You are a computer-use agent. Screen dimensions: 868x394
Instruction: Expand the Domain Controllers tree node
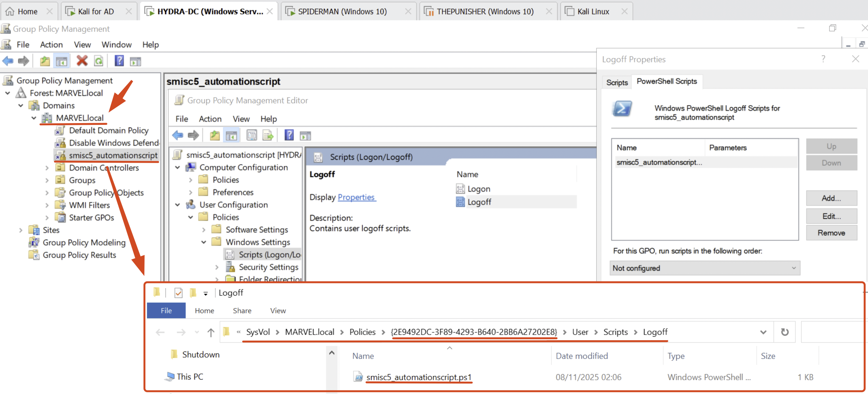[47, 168]
